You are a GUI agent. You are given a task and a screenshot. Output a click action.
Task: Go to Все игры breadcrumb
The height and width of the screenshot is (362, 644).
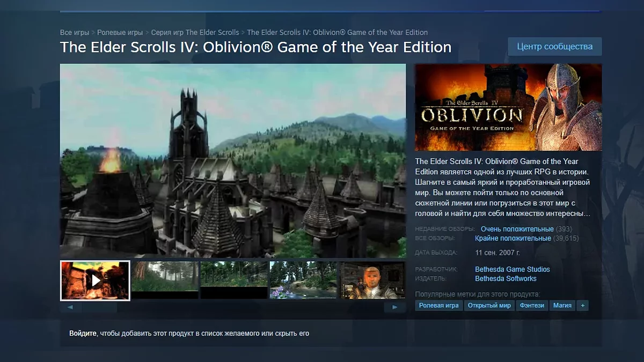coord(75,33)
